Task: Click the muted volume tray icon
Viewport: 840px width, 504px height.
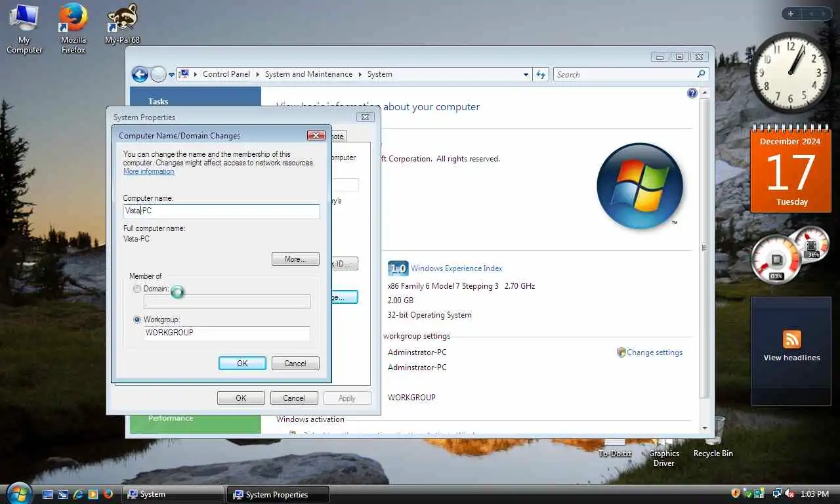Action: (790, 493)
